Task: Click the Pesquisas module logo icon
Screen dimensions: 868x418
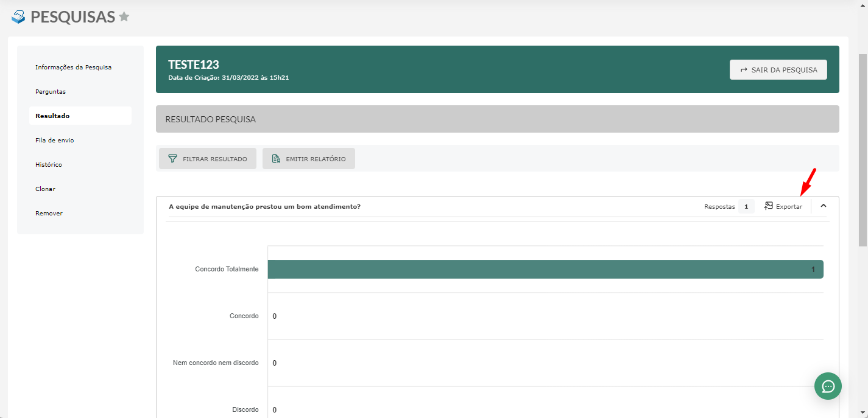Action: click(x=18, y=17)
